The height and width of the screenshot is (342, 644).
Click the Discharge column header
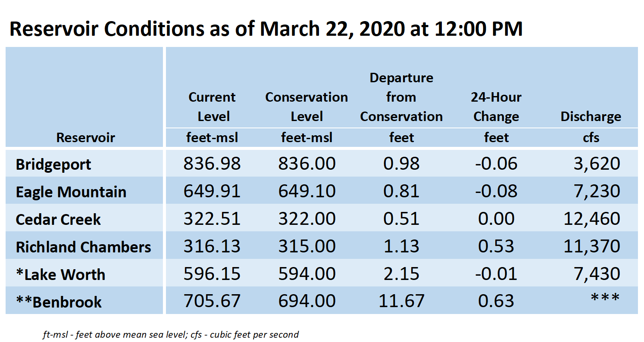[x=591, y=117]
